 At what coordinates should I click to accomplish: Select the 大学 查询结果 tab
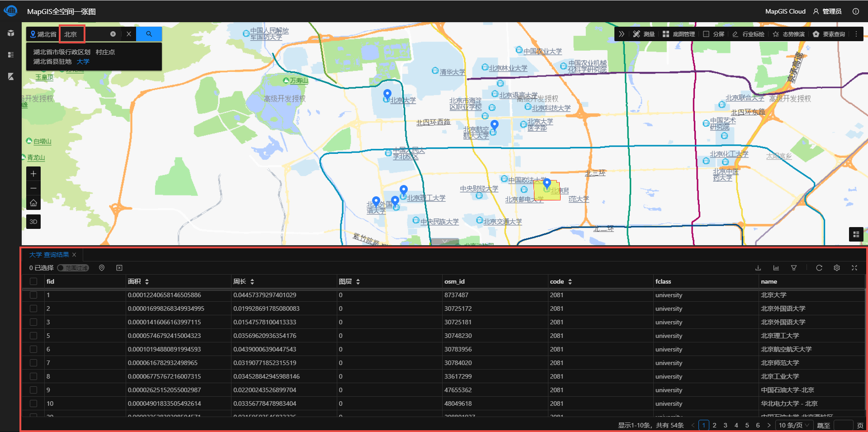[49, 255]
